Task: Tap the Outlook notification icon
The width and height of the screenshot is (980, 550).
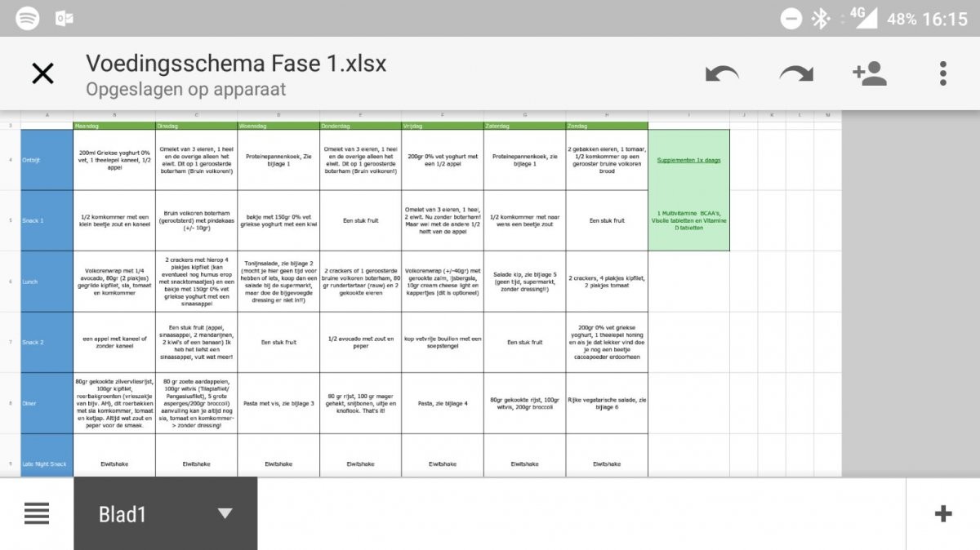Action: click(64, 18)
